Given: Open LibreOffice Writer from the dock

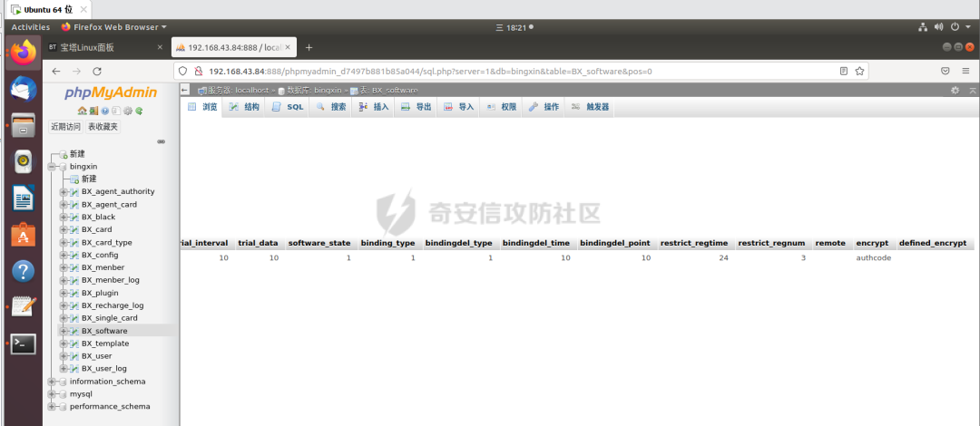Looking at the screenshot, I should [23, 199].
